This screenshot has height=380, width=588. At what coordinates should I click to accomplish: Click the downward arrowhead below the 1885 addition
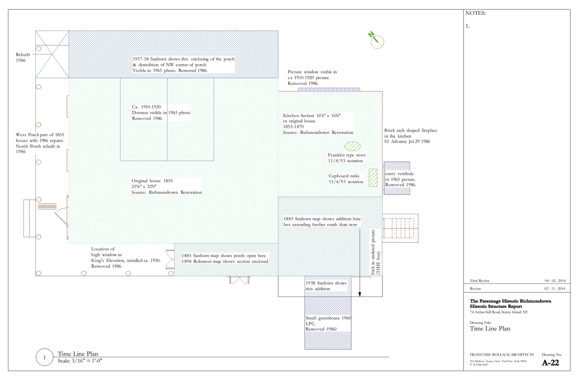[x=360, y=294]
